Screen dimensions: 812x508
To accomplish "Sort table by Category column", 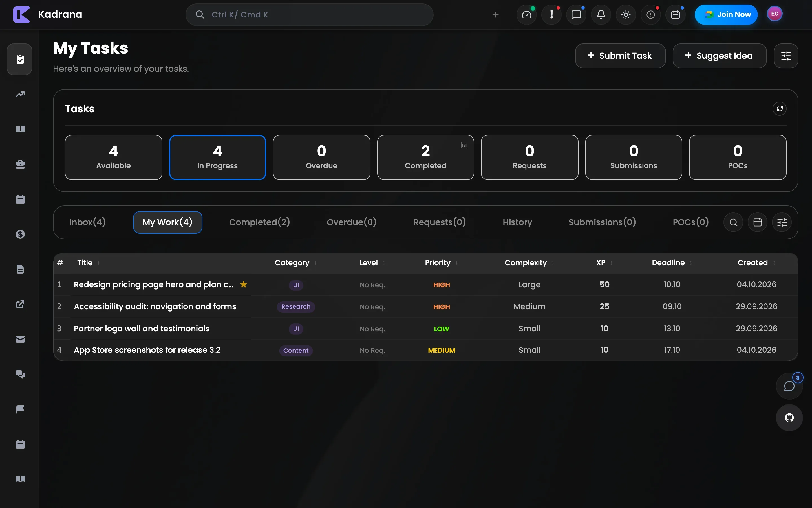I will (x=295, y=263).
